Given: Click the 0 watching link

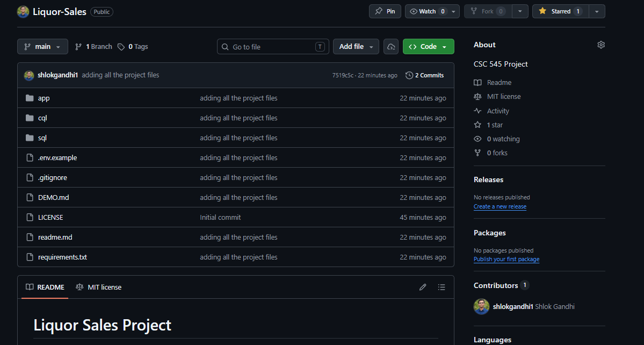Looking at the screenshot, I should click(503, 139).
